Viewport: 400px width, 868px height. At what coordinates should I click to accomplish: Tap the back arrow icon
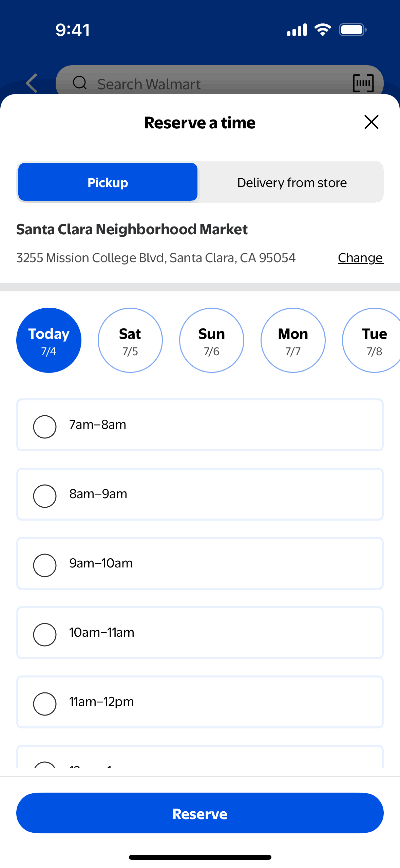coord(32,83)
